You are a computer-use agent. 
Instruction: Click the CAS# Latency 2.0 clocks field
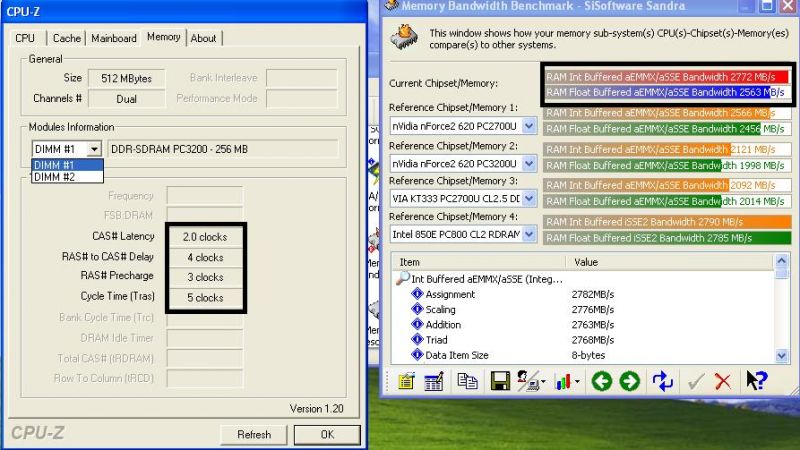(205, 237)
